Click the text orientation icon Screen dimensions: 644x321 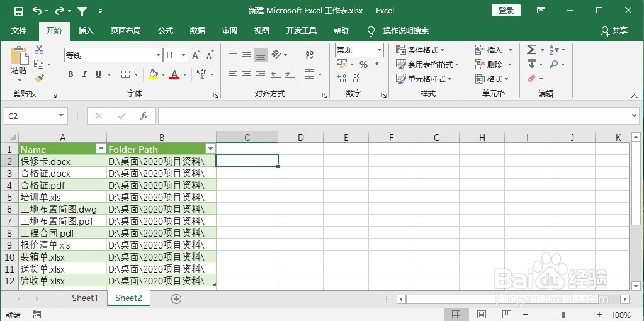click(276, 54)
